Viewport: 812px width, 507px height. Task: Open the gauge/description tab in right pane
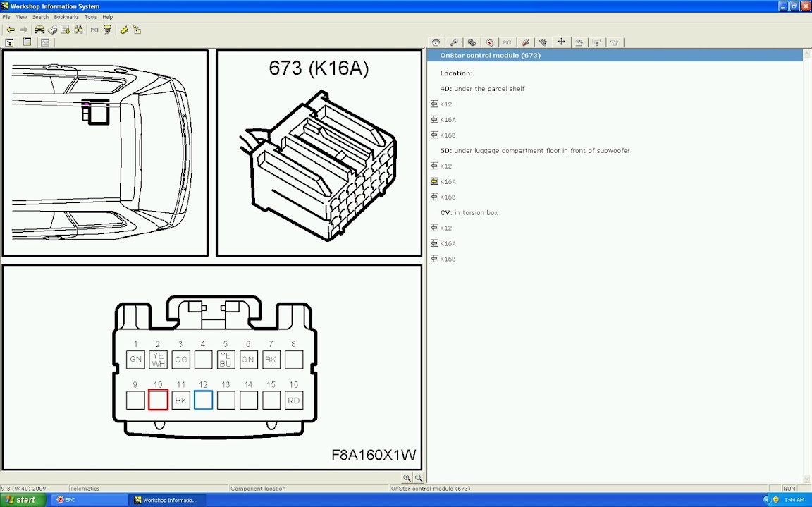(436, 42)
